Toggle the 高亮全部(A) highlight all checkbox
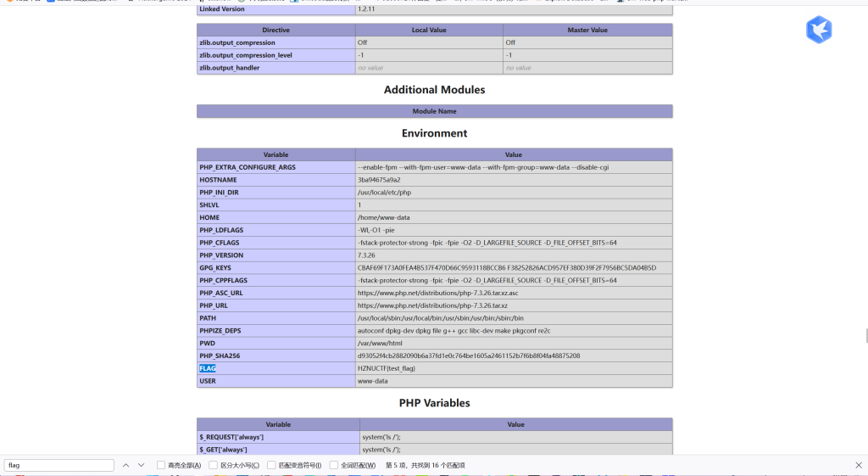The height and width of the screenshot is (476, 868). pos(160,466)
